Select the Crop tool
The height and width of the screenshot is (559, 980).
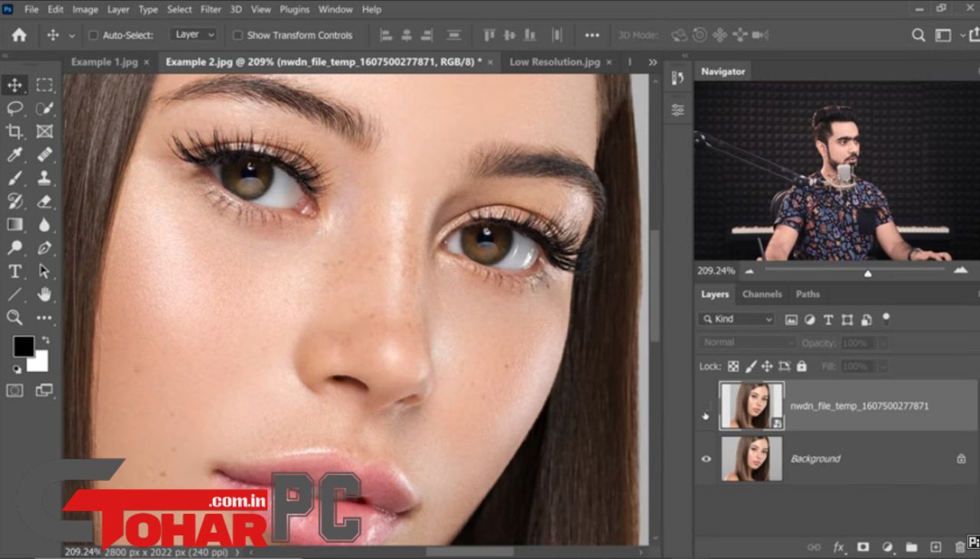click(15, 131)
